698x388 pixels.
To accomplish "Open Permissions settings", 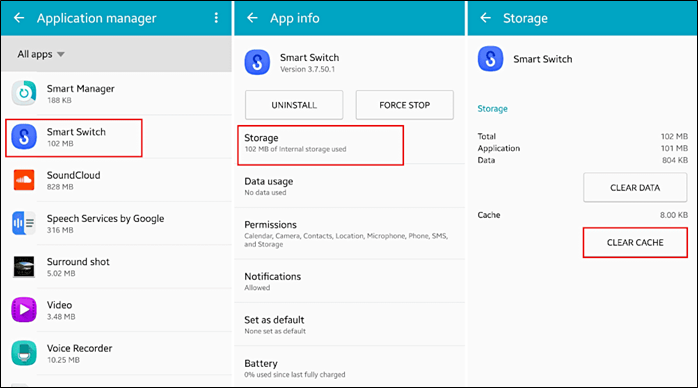I will tap(349, 233).
